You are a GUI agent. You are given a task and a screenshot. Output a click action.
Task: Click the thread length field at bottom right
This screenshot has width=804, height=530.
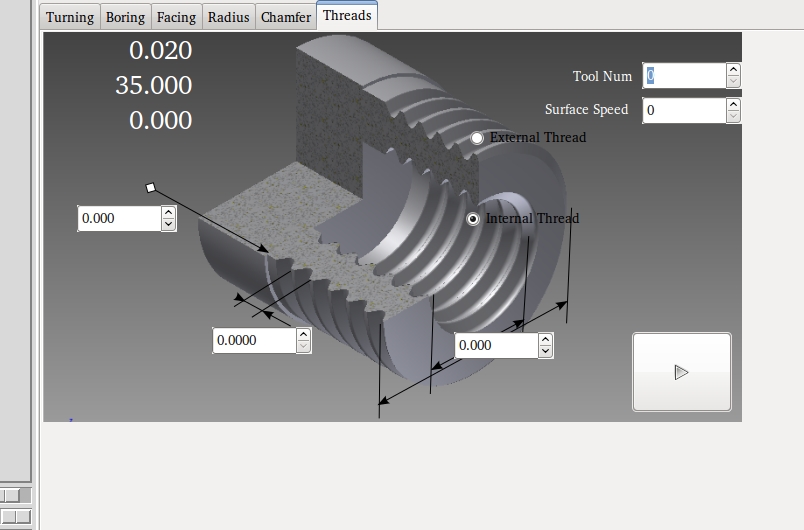click(x=496, y=345)
